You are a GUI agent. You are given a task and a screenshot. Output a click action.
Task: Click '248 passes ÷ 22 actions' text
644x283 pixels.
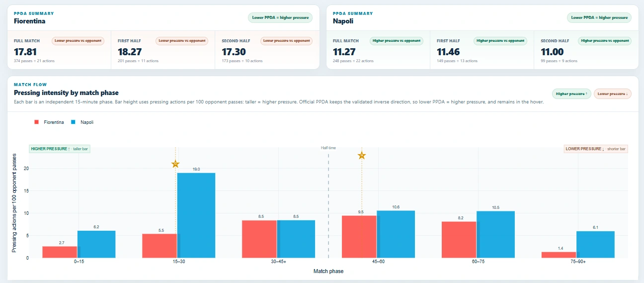pos(353,61)
